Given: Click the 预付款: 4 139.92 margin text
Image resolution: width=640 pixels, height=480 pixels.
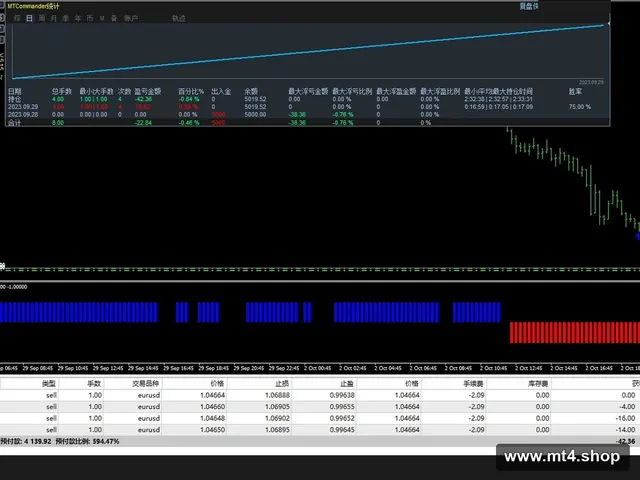Looking at the screenshot, I should 26,441.
